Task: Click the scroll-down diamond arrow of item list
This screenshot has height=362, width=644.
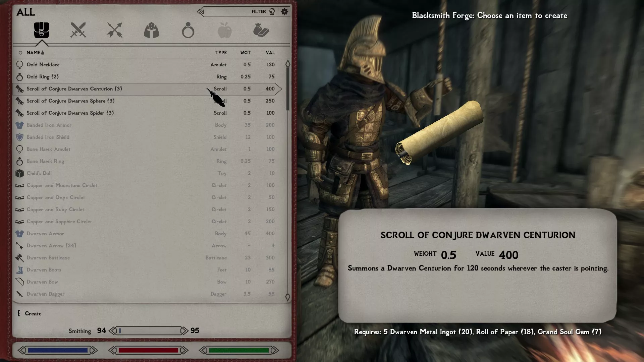Action: point(287,297)
